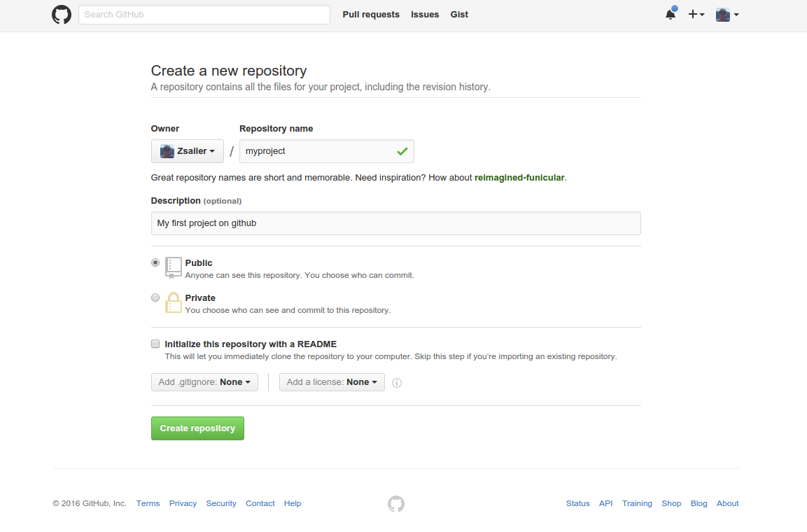
Task: Click the GitHub Octocat logo in header
Action: coord(62,15)
